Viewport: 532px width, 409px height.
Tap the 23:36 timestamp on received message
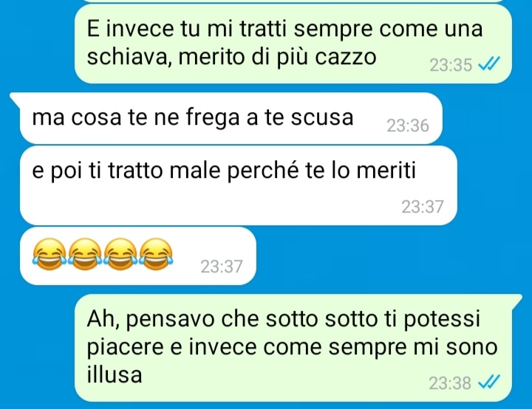point(408,126)
